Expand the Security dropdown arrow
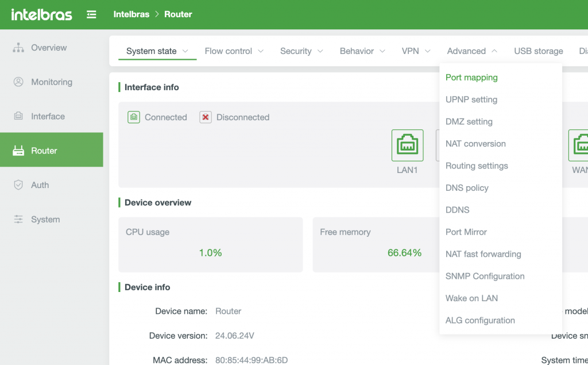The height and width of the screenshot is (365, 588). click(320, 51)
